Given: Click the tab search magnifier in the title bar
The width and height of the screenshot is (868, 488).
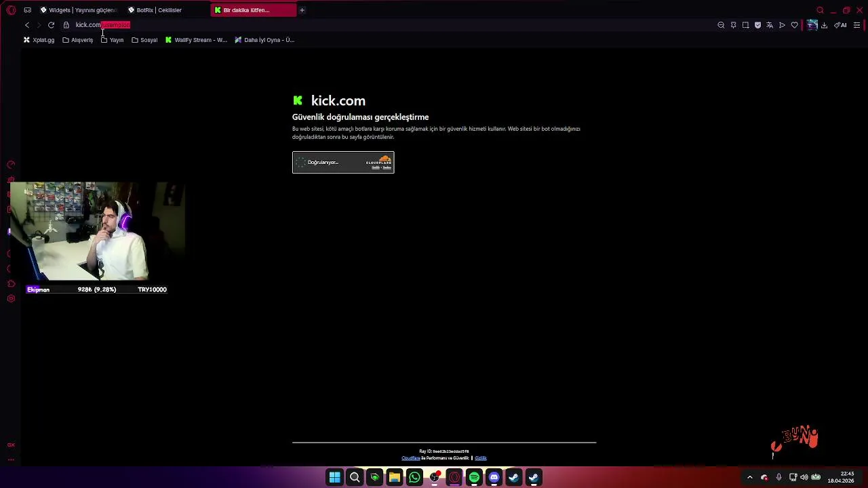Looking at the screenshot, I should coord(820,10).
